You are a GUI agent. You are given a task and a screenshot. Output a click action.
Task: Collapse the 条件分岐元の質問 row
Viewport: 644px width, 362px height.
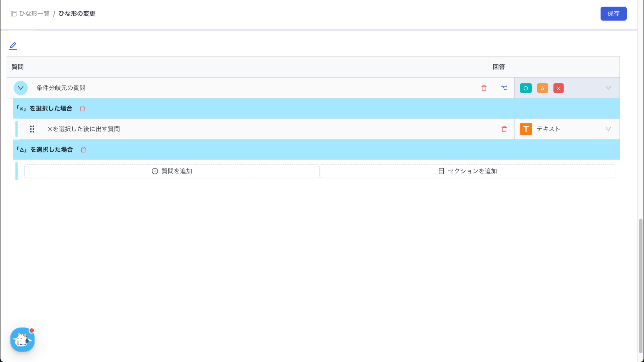(x=21, y=88)
